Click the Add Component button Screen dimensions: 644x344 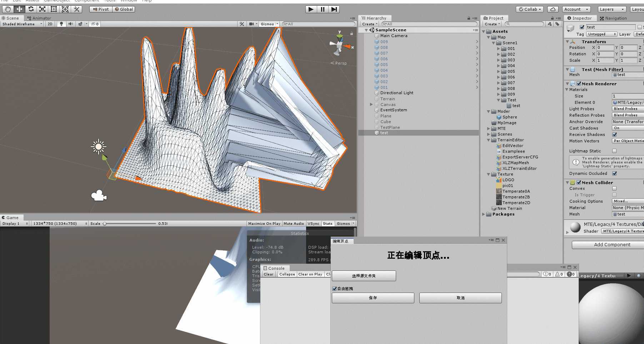click(x=612, y=245)
